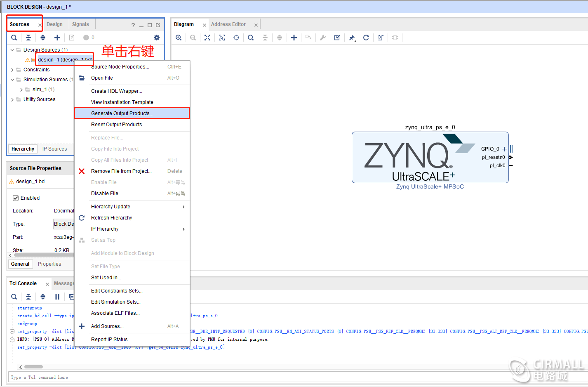Open the IP Sources tab

click(x=54, y=149)
